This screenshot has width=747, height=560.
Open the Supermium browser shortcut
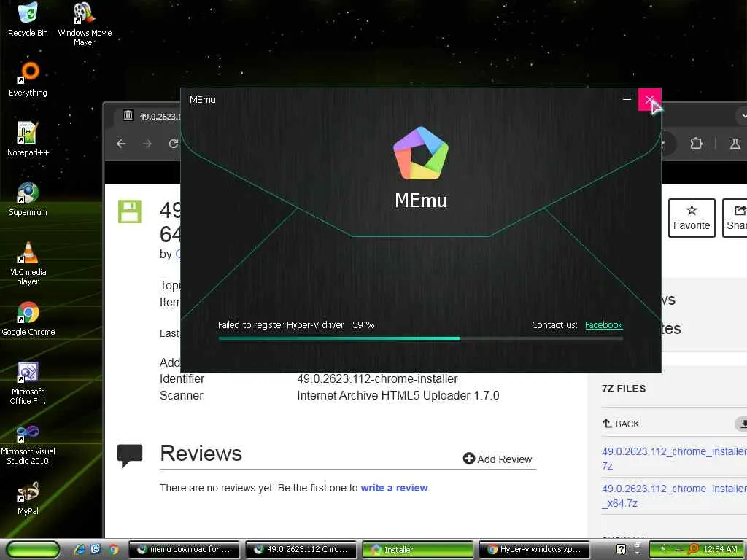pos(28,198)
